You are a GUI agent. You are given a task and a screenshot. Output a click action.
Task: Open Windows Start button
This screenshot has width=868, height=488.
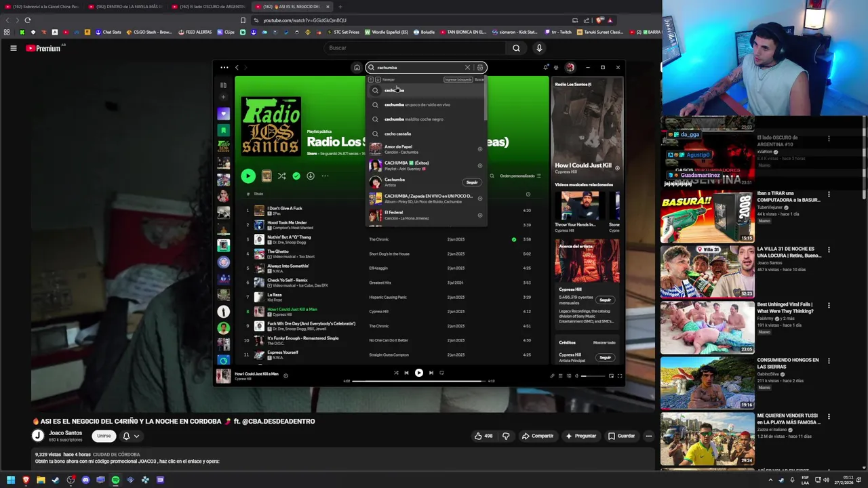pos(10,480)
